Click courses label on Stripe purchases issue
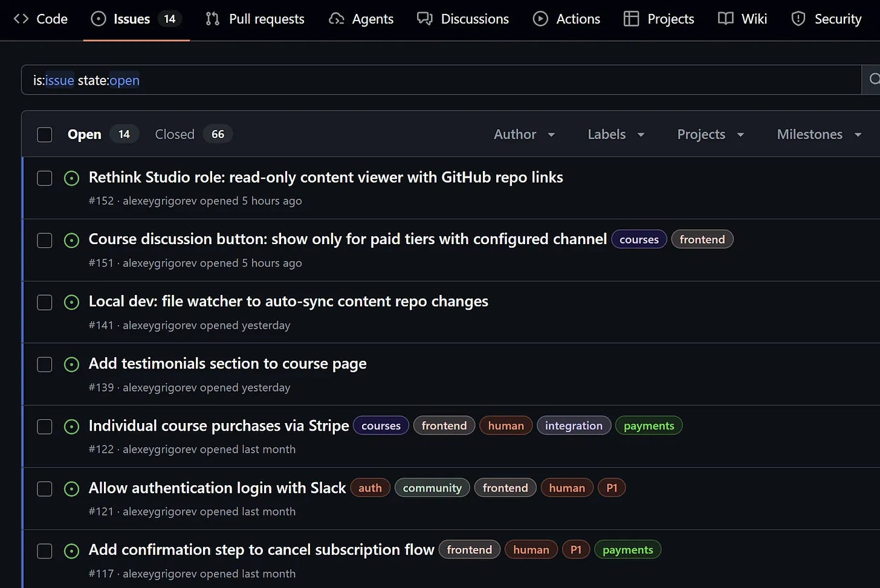Screen dimensions: 880x588 coord(381,425)
